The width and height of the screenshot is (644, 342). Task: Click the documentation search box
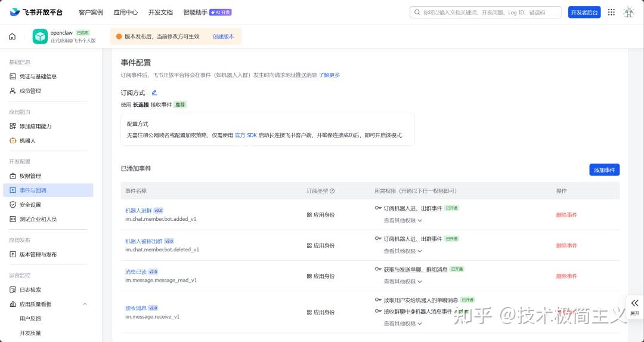[485, 12]
